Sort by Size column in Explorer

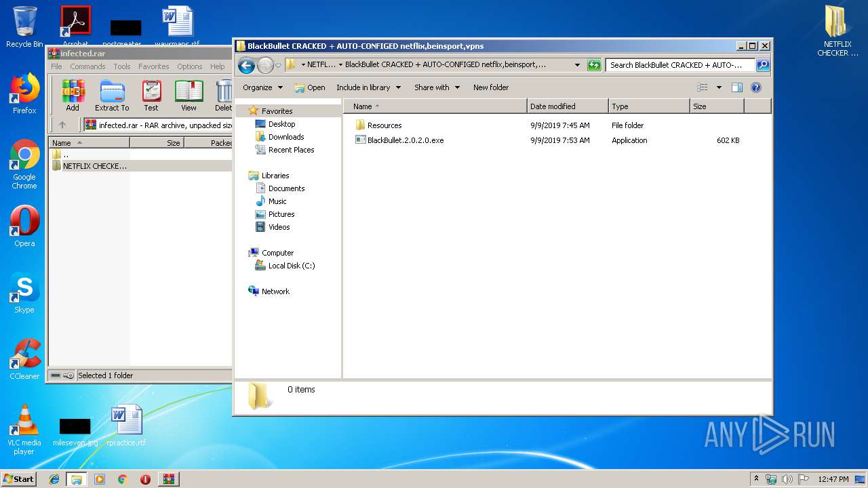[717, 106]
